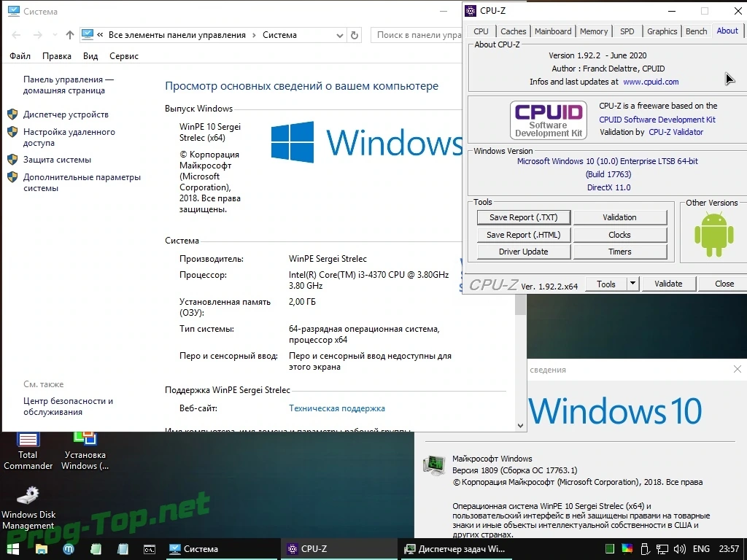Viewport: 747px width, 560px height.
Task: Open File Explorer from the taskbar
Action: (42, 549)
